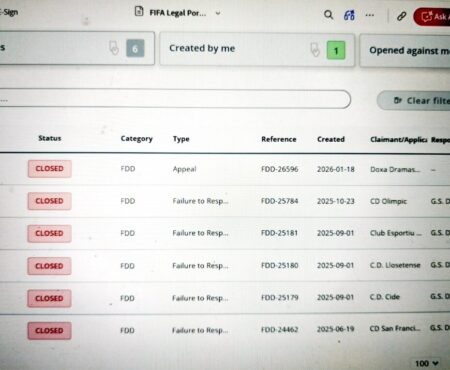Sort by the Category column header
Image resolution: width=450 pixels, height=370 pixels.
137,139
